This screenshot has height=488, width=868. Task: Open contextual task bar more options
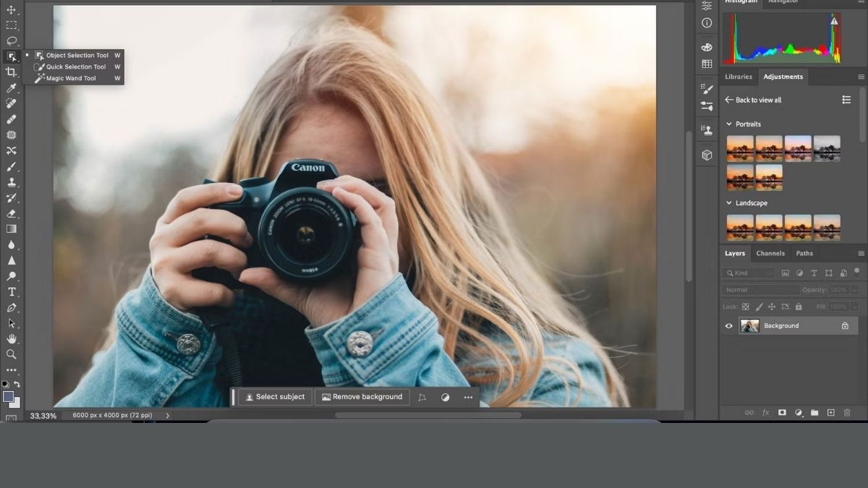(468, 397)
